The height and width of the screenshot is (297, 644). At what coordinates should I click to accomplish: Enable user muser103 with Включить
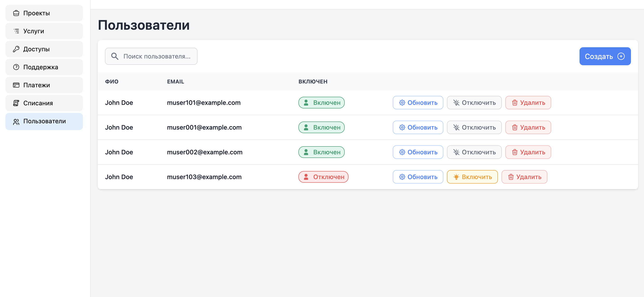point(472,177)
